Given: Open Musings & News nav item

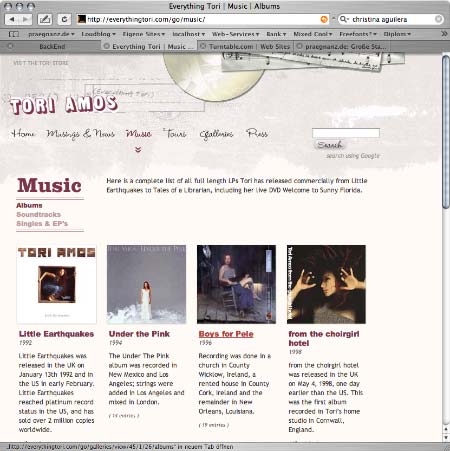Looking at the screenshot, I should [x=80, y=134].
